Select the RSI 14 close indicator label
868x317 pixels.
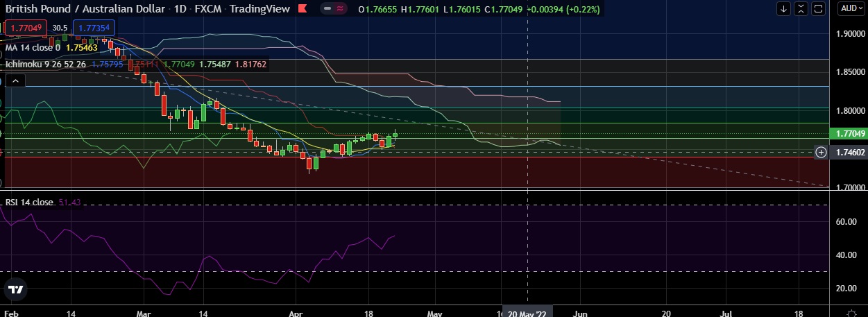pyautogui.click(x=29, y=203)
